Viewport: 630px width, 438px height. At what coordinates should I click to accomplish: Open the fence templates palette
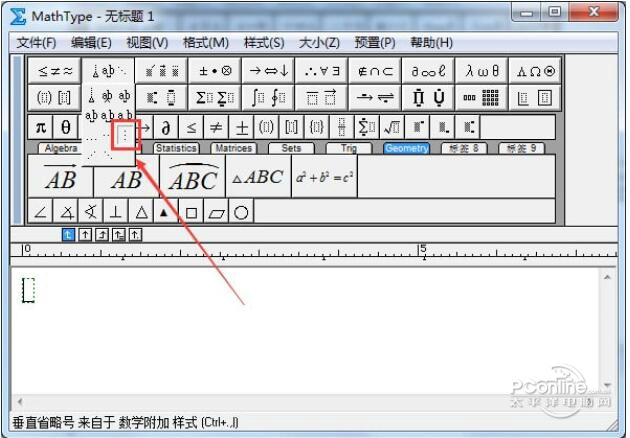(x=55, y=97)
